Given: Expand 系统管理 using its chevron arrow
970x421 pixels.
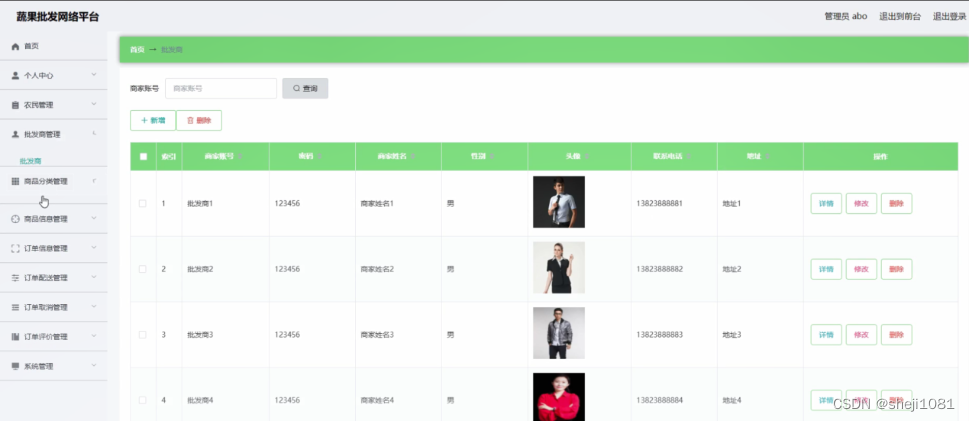Looking at the screenshot, I should tap(94, 365).
